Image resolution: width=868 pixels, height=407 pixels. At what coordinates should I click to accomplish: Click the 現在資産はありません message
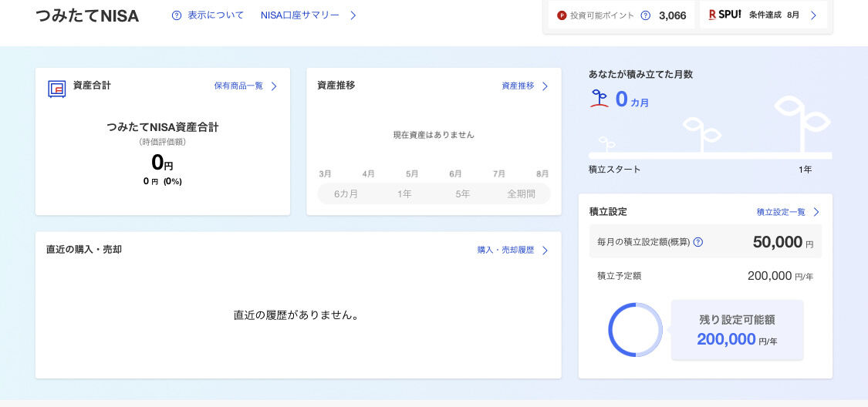(434, 134)
